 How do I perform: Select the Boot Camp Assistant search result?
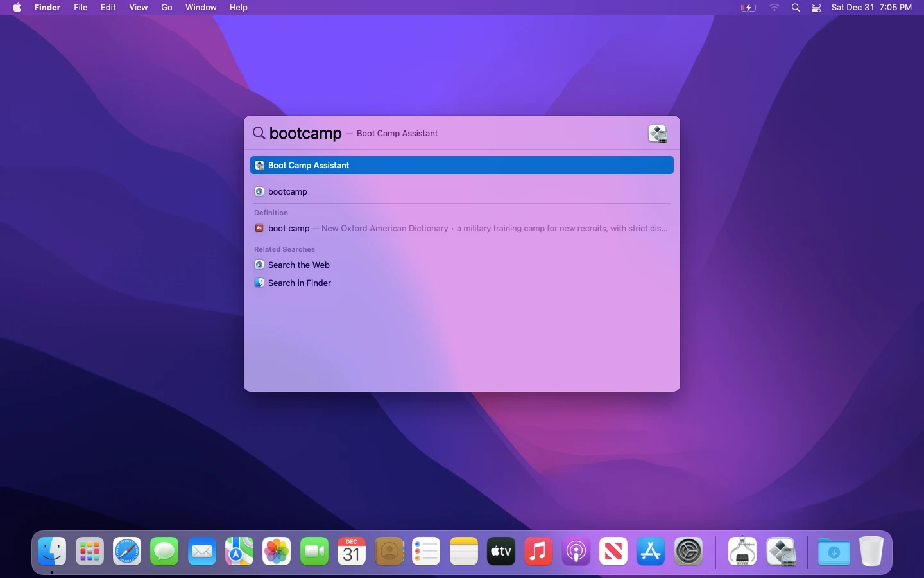461,165
